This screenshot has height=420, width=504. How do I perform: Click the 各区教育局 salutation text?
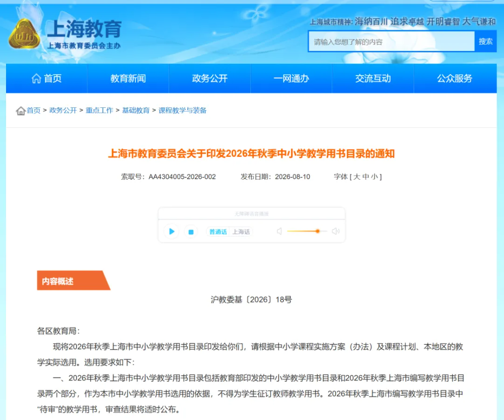tap(58, 331)
